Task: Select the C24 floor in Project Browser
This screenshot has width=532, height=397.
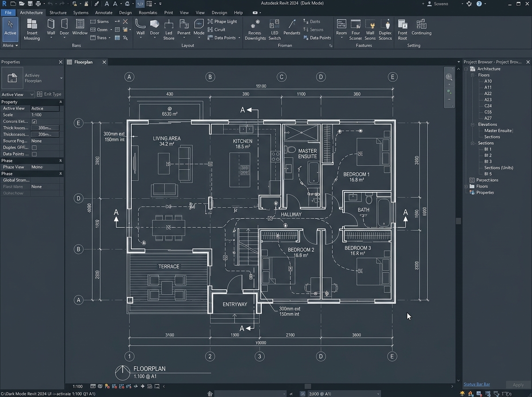Action: click(488, 106)
